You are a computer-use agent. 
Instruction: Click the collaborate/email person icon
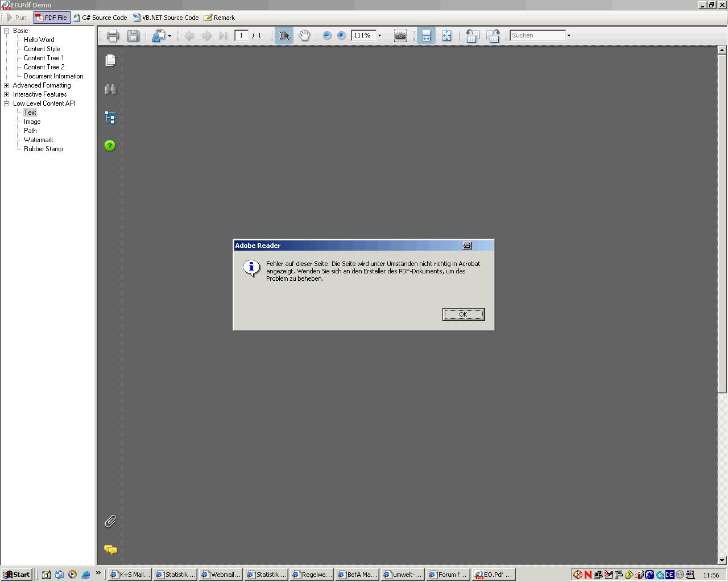[x=158, y=36]
